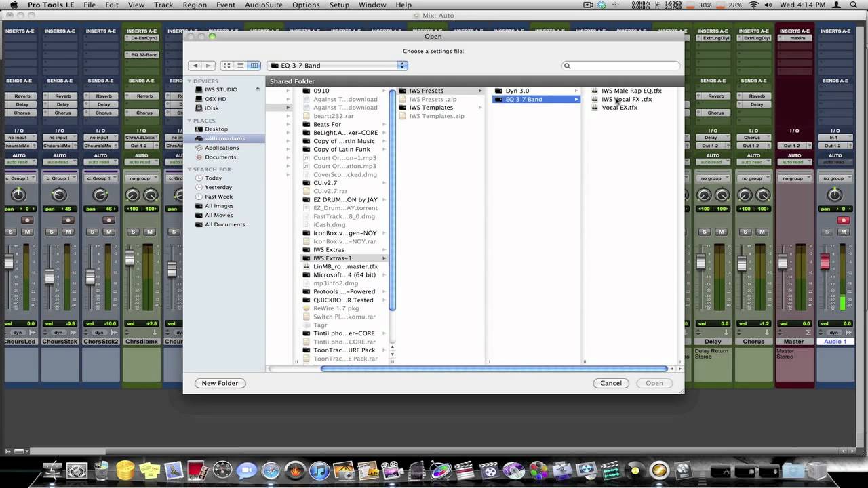The width and height of the screenshot is (868, 488).
Task: Click the Cancel button
Action: click(611, 383)
